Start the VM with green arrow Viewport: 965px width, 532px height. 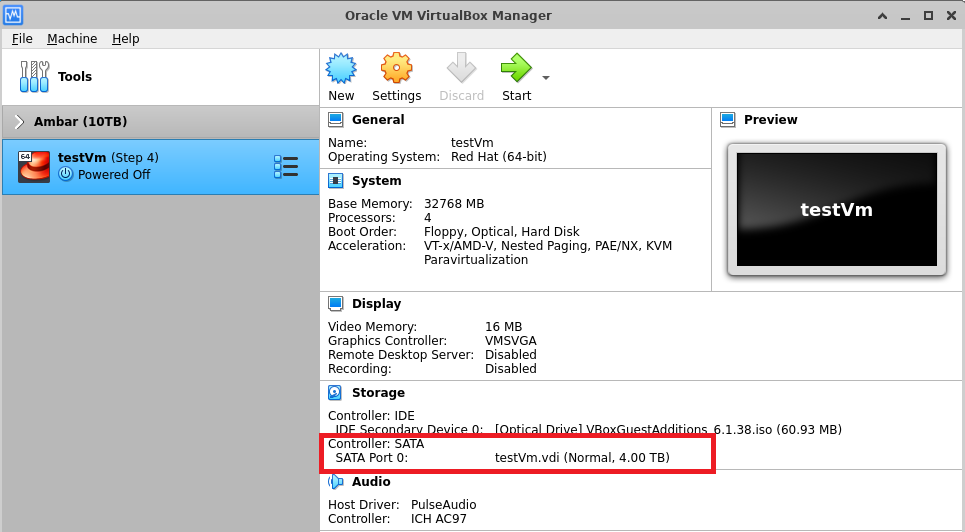point(516,68)
